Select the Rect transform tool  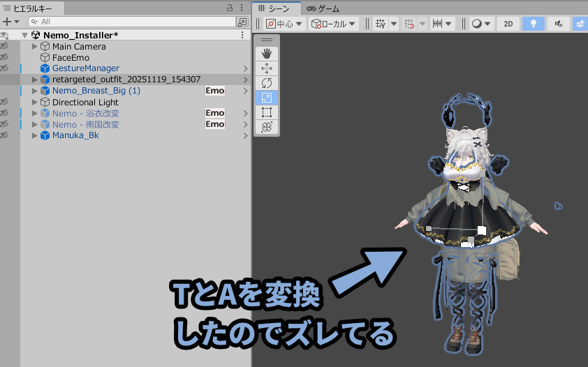266,112
